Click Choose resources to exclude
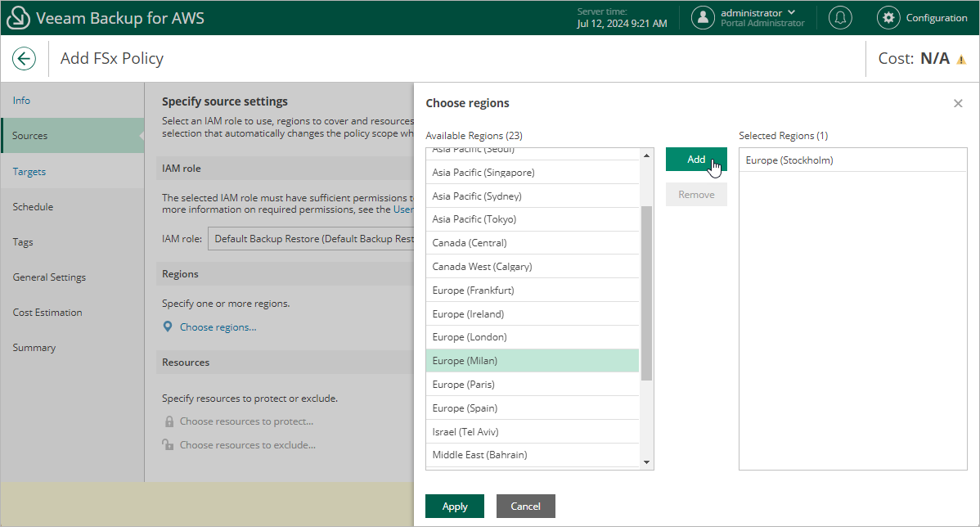The width and height of the screenshot is (980, 527). click(248, 445)
